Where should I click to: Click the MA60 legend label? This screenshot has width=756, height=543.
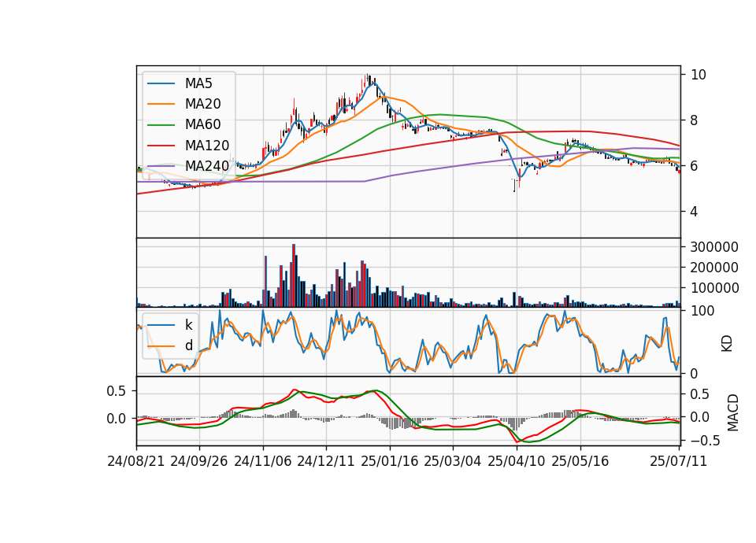coord(202,125)
